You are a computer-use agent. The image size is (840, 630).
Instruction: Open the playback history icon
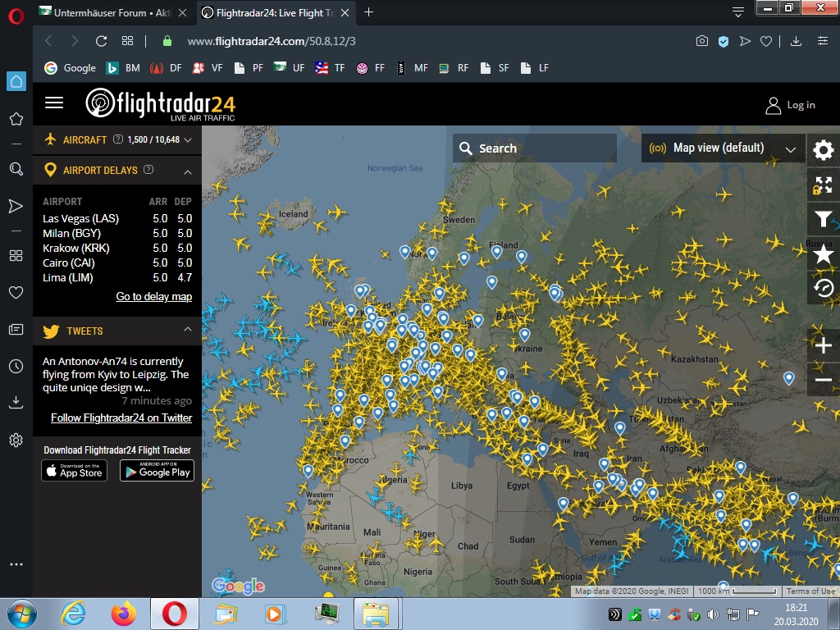[x=824, y=288]
